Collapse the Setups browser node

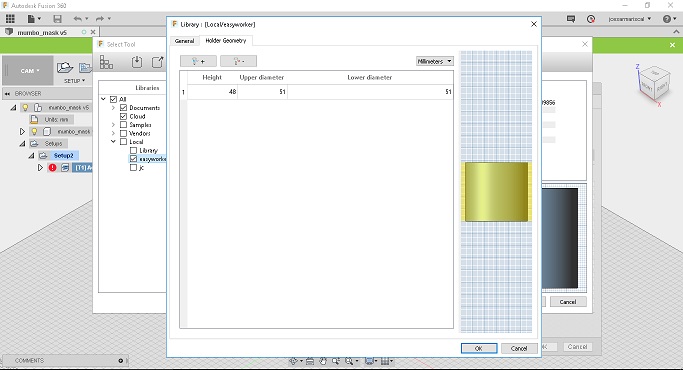tap(22, 143)
